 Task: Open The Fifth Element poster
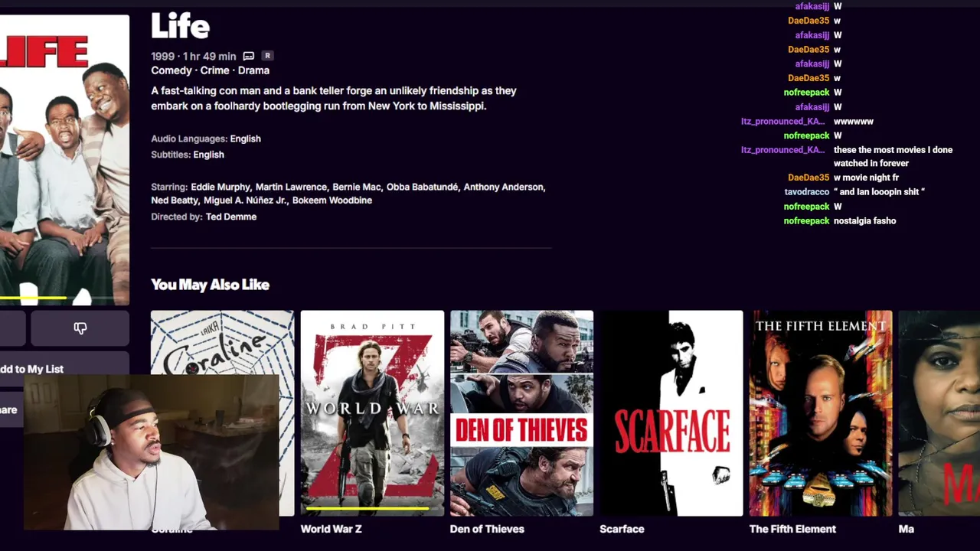pyautogui.click(x=821, y=413)
